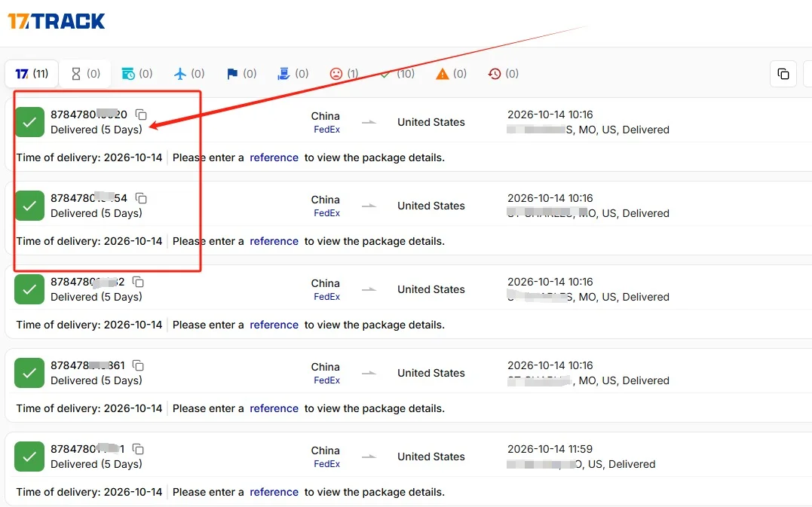Select the Info Received tab with clock-box icon

(136, 74)
